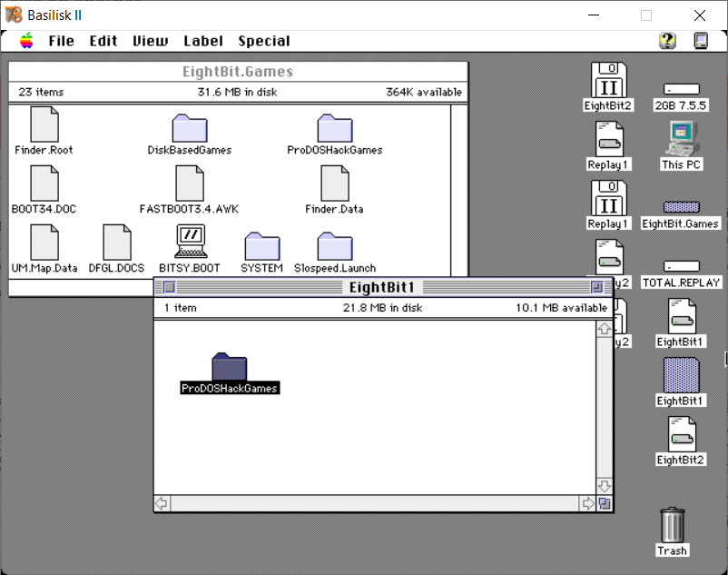Click the size box of EightBit1 window
The image size is (728, 575).
click(605, 503)
